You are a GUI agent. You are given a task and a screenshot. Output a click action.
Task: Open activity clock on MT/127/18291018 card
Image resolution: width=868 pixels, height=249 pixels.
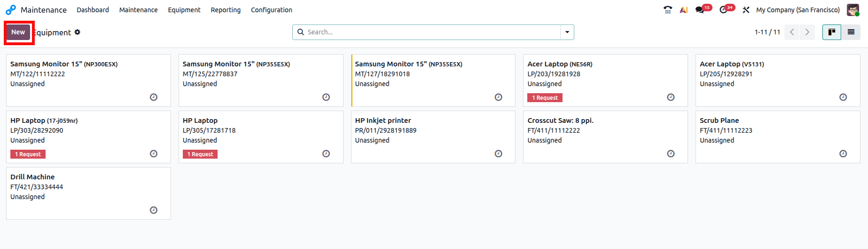pyautogui.click(x=499, y=97)
